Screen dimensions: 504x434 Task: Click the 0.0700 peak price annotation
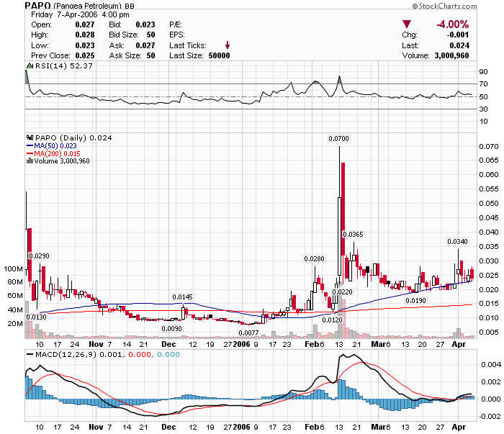338,138
